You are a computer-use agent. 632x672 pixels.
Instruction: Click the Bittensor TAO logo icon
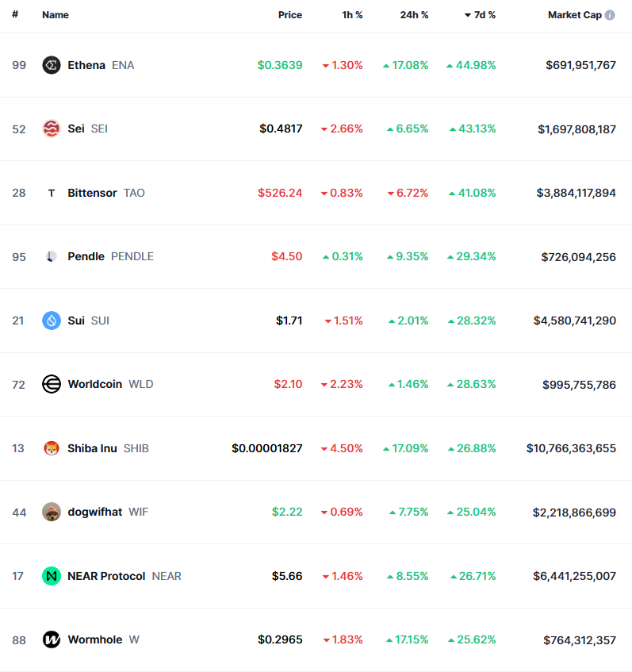pos(52,193)
